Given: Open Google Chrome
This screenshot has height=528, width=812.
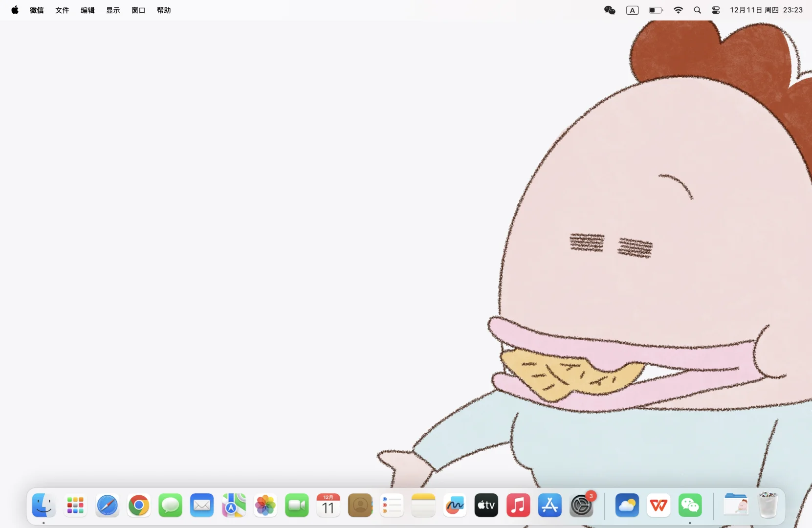Looking at the screenshot, I should point(138,506).
